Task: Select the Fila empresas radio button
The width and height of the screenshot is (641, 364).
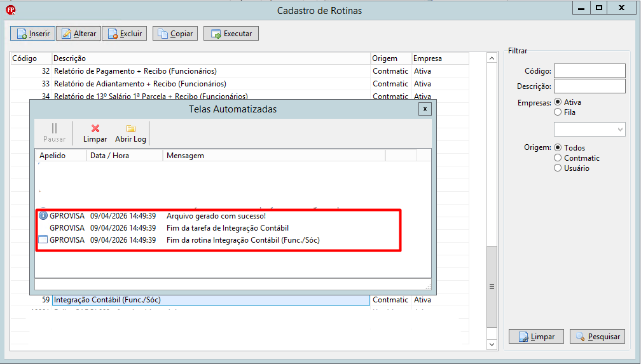Action: pyautogui.click(x=558, y=112)
